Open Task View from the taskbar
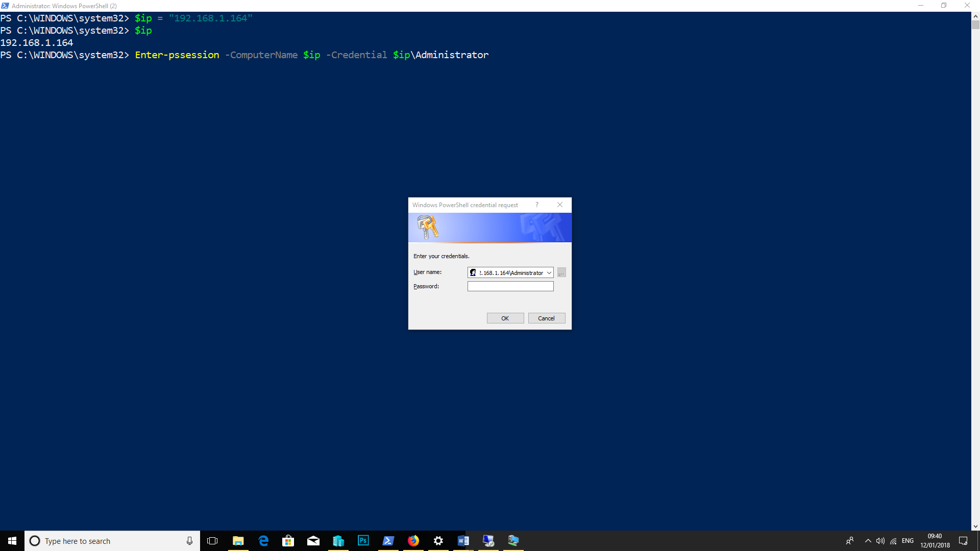This screenshot has height=551, width=980. pos(212,541)
